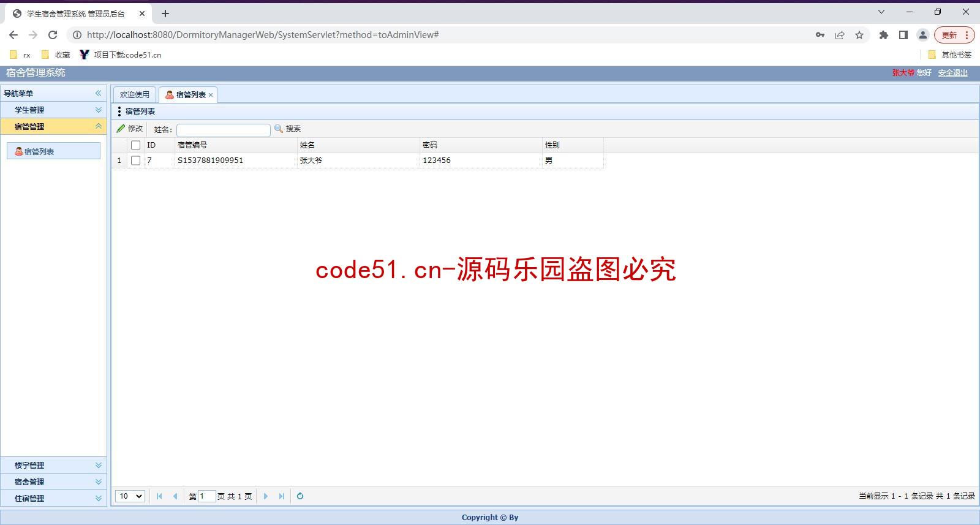Click the 男 gender cell
The width and height of the screenshot is (980, 525).
573,161
